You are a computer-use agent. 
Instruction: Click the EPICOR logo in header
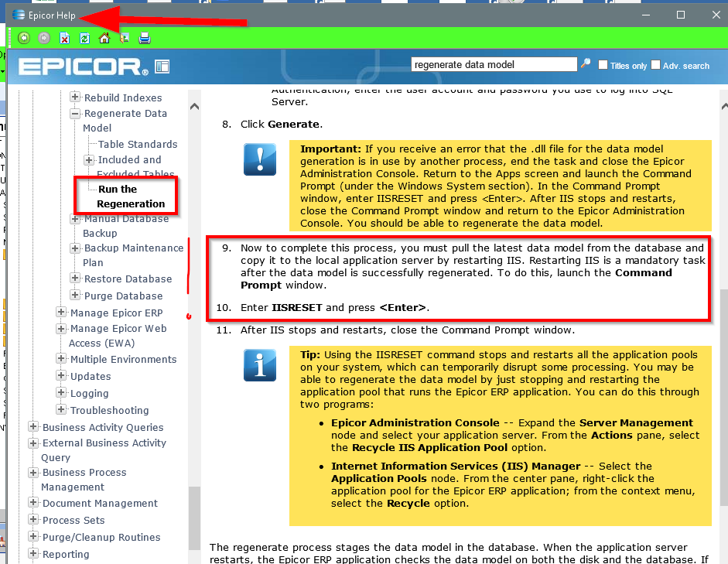[84, 67]
